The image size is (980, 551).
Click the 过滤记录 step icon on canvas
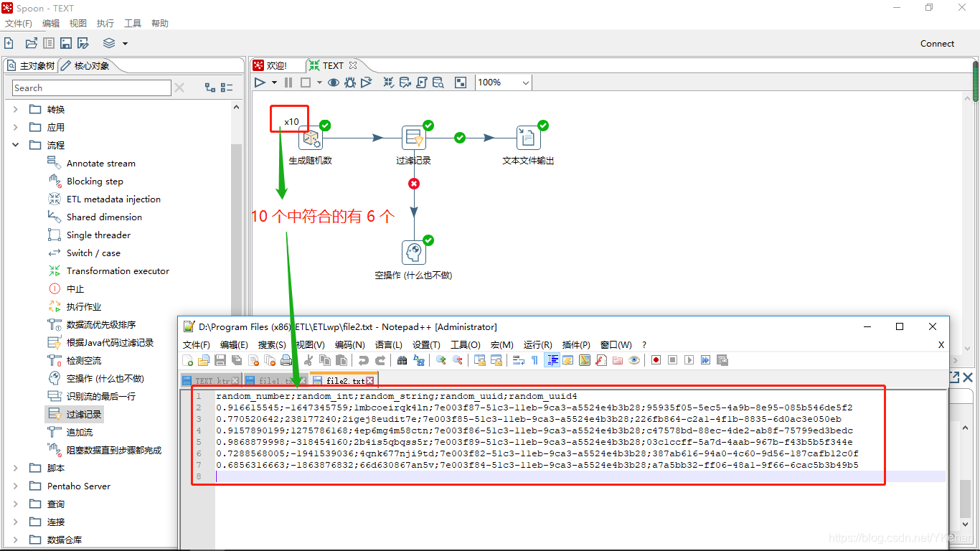click(x=413, y=138)
